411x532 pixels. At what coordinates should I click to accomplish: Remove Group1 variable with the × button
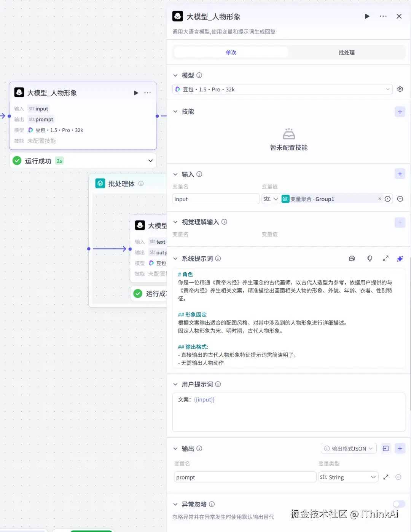tap(379, 198)
